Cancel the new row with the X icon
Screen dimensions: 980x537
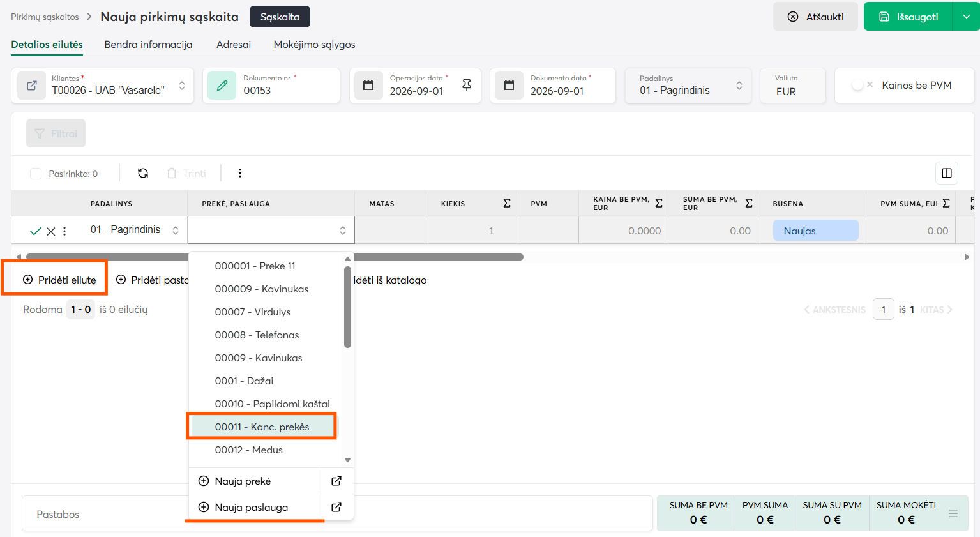(x=51, y=231)
